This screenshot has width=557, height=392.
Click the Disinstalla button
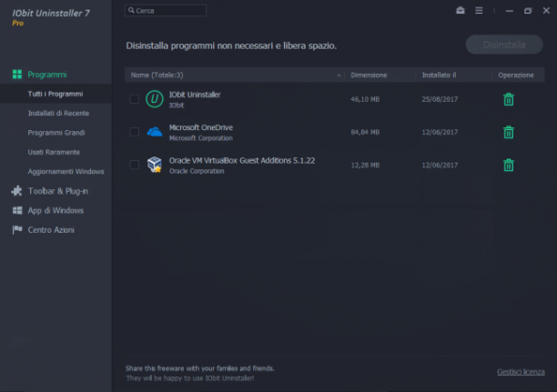point(504,45)
